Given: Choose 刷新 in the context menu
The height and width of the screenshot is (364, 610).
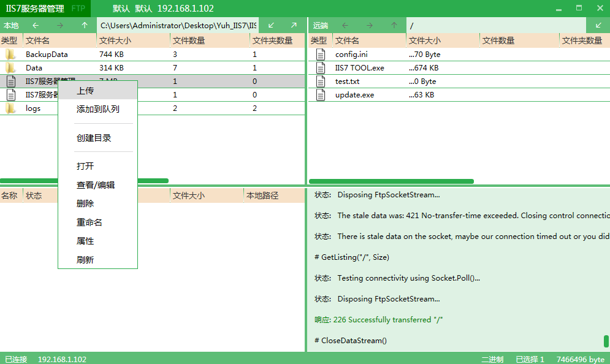Looking at the screenshot, I should (97, 260).
